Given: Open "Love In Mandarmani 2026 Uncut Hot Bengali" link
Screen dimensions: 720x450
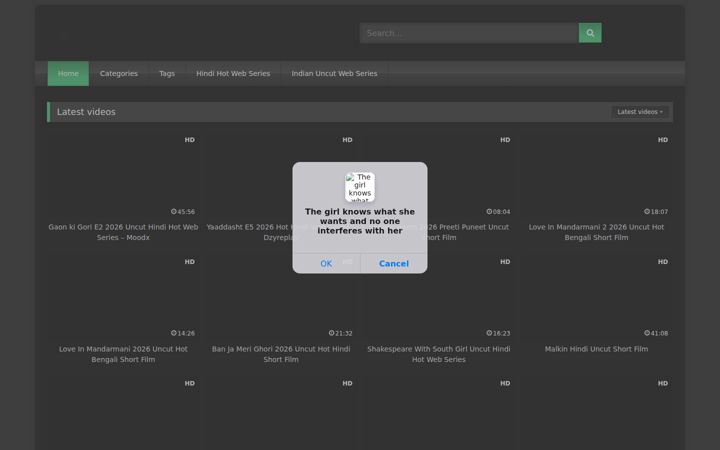Looking at the screenshot, I should (x=123, y=354).
